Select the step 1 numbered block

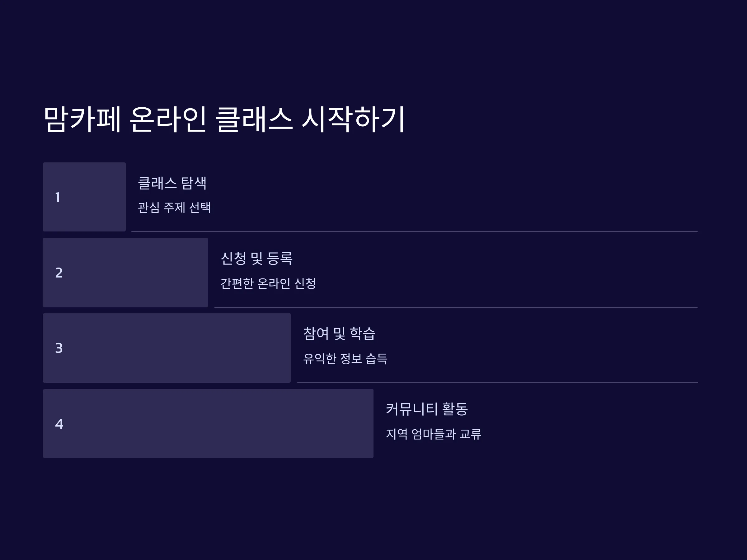(84, 197)
